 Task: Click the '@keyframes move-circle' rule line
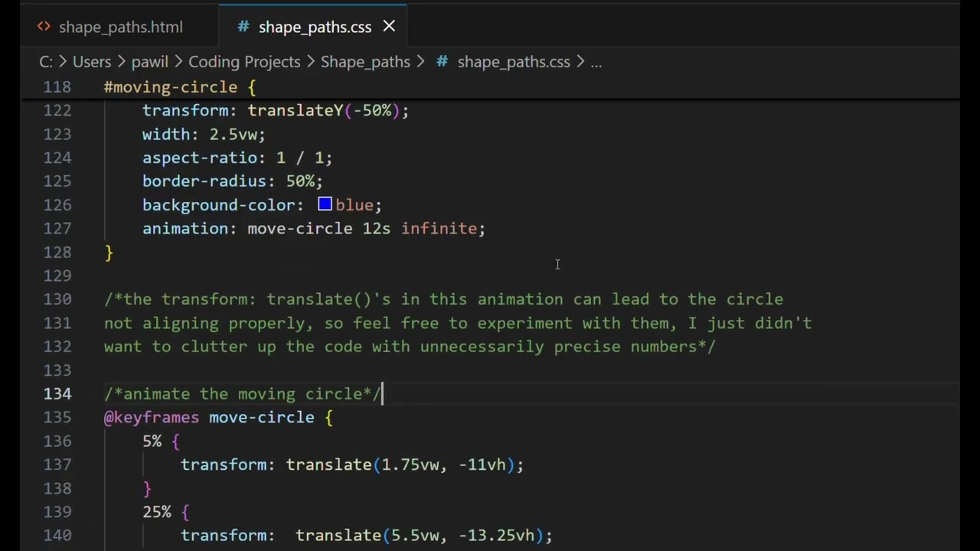click(218, 418)
